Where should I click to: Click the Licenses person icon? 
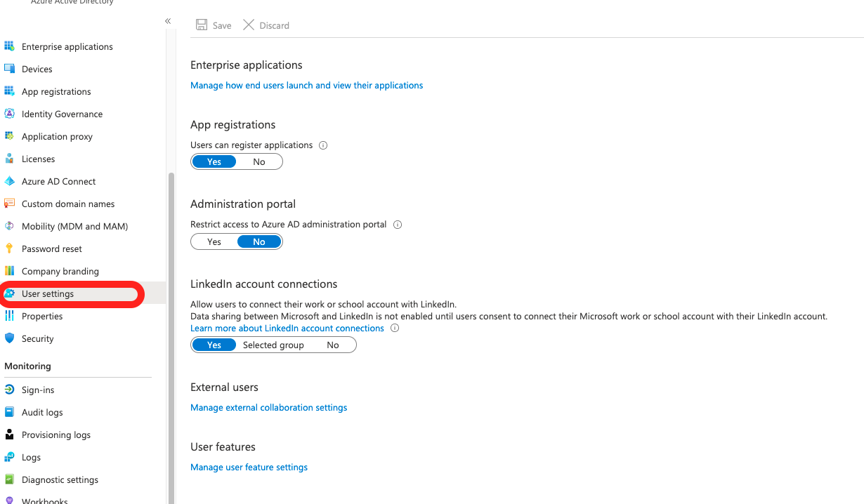9,159
